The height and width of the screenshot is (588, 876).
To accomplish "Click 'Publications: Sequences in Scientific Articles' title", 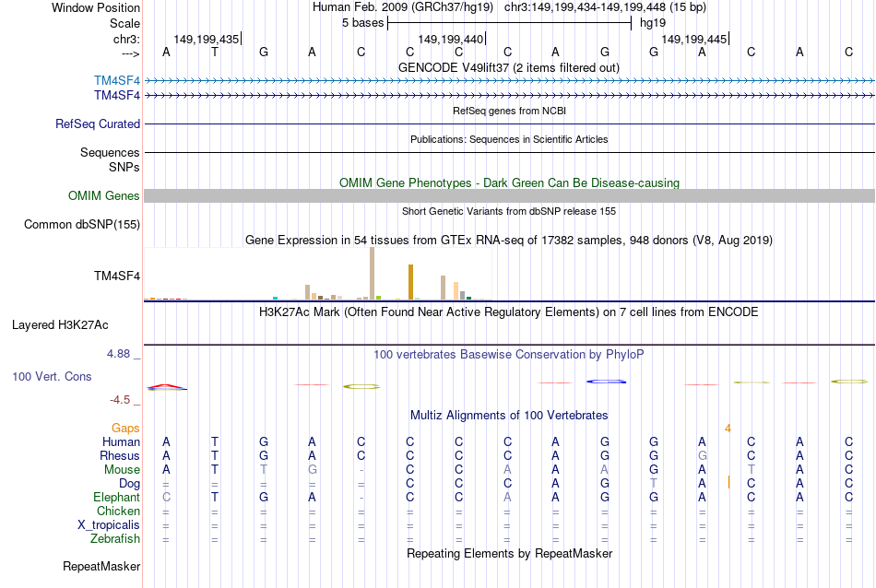I will pos(509,139).
